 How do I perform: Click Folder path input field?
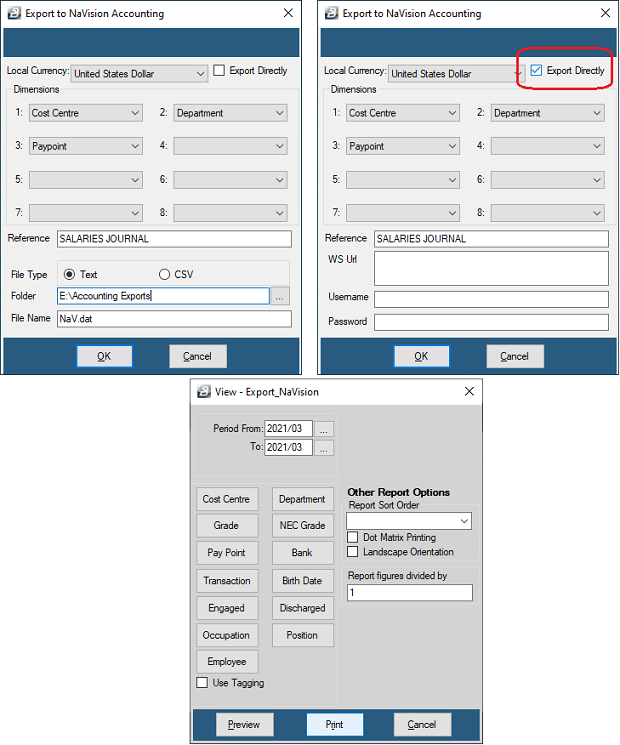point(163,296)
